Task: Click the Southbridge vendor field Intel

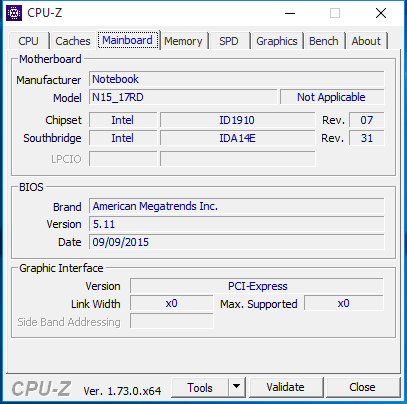Action: point(123,138)
